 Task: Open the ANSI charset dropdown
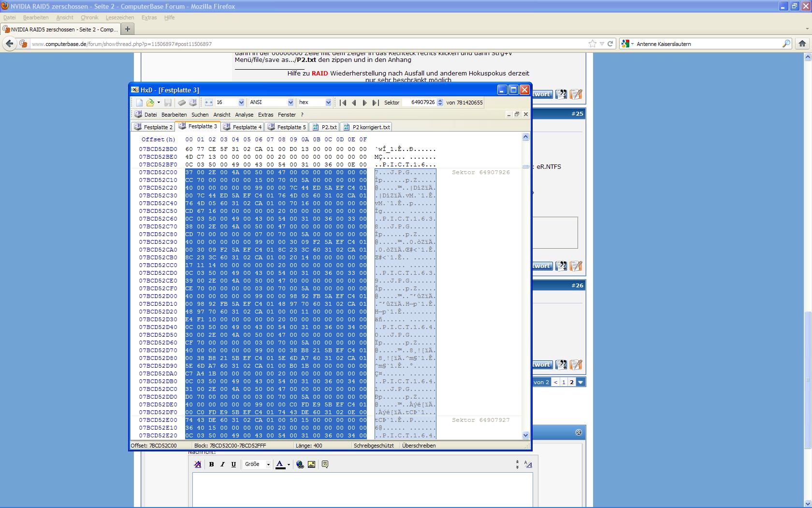pos(290,103)
